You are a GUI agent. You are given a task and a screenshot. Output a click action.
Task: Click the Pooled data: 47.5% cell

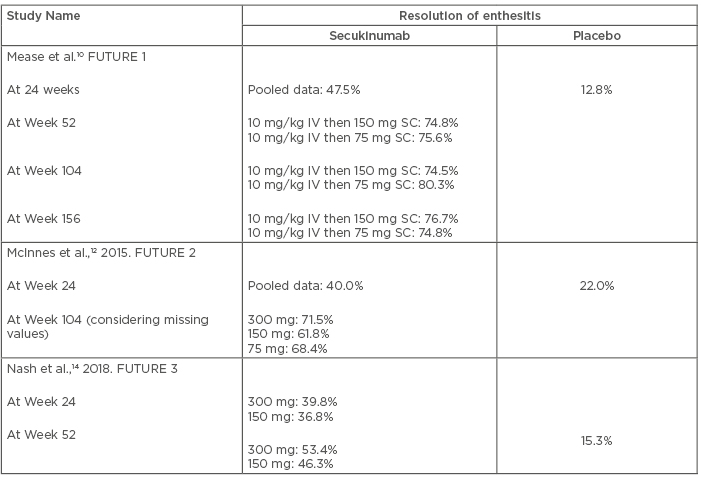(306, 90)
